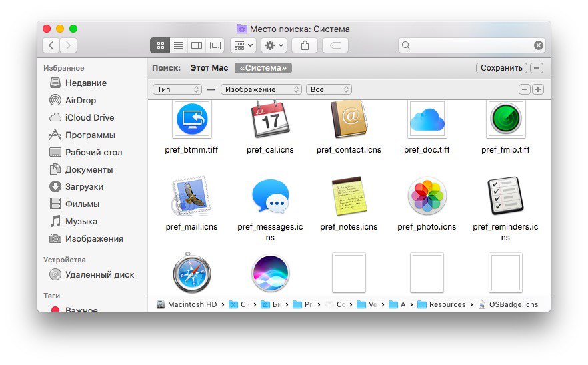
Task: Click the pref_notes.icns file name
Action: [349, 226]
